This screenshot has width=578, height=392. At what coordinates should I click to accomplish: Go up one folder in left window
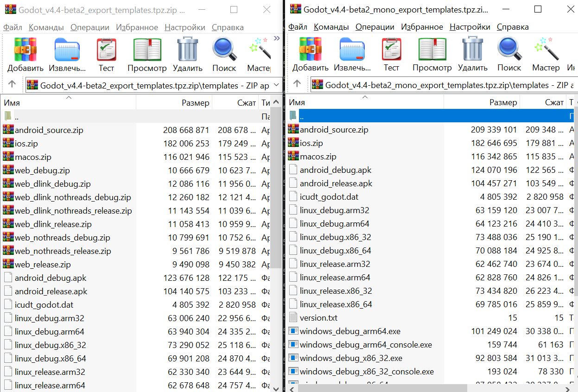[12, 85]
